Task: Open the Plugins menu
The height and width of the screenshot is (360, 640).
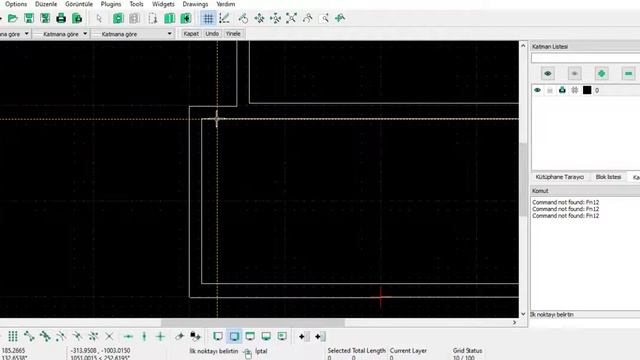Action: (111, 4)
